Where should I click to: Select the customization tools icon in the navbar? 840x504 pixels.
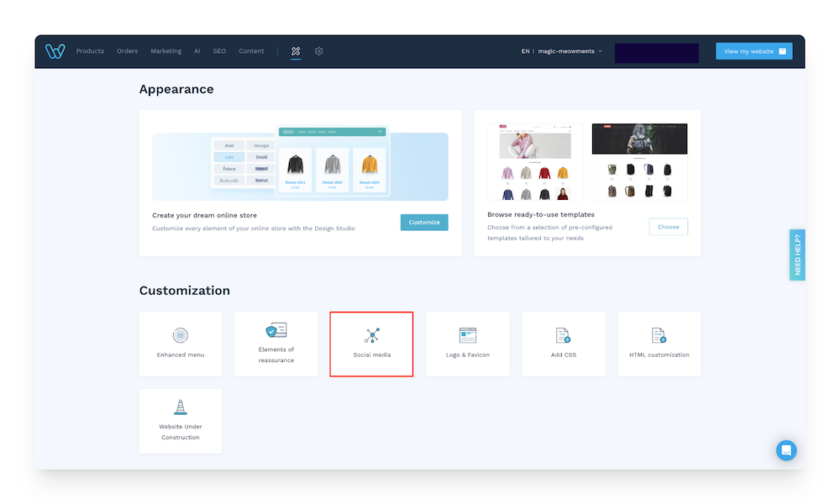[x=295, y=51]
